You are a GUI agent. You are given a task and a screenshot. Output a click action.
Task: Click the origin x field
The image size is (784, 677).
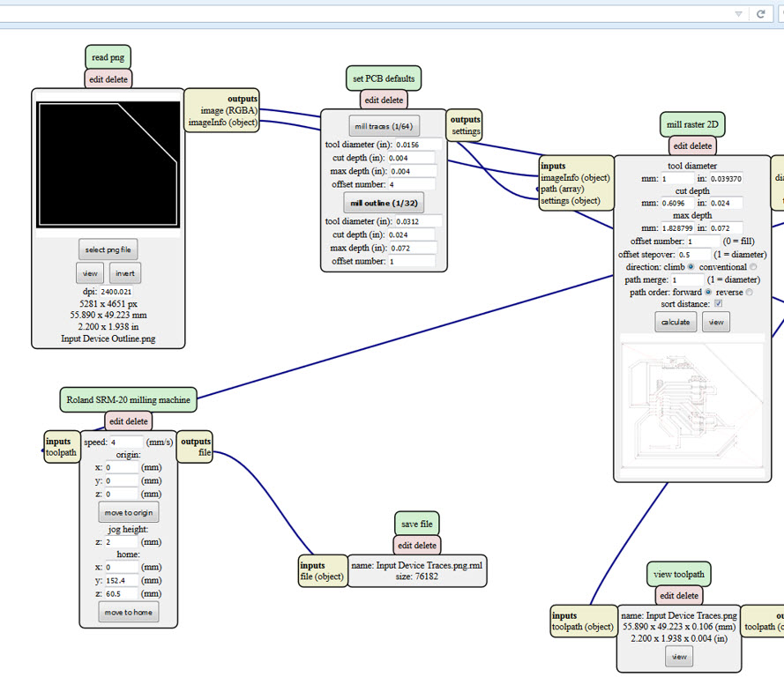click(x=121, y=468)
